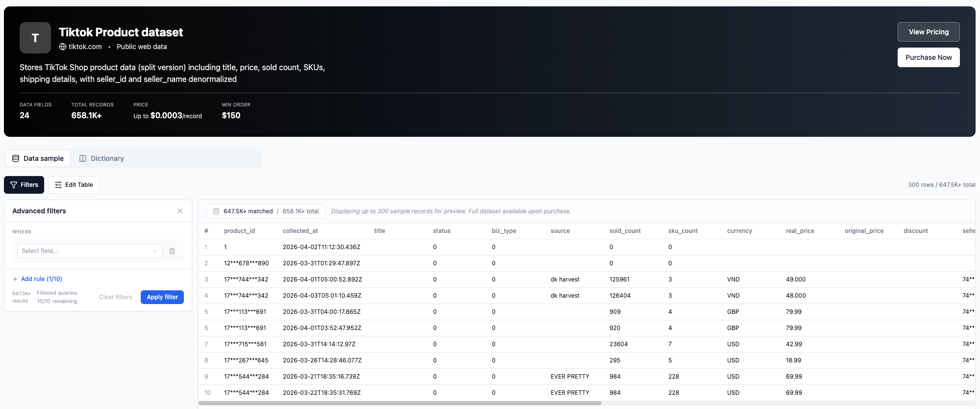The height and width of the screenshot is (409, 980).
Task: Open the Edit Table options
Action: [x=74, y=185]
